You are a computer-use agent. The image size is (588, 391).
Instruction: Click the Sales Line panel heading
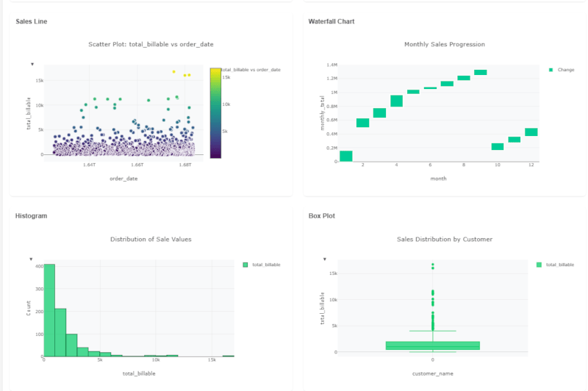(32, 21)
